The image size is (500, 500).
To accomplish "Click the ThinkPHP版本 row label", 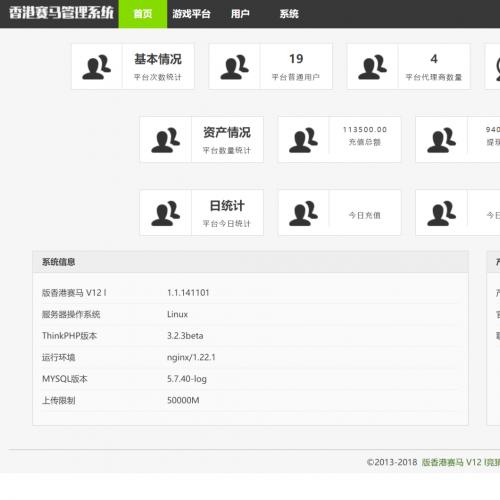I will coord(69,336).
